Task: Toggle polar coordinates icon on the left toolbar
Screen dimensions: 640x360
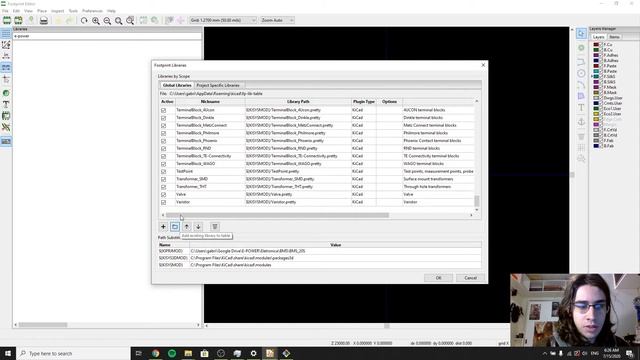Action: click(x=6, y=45)
